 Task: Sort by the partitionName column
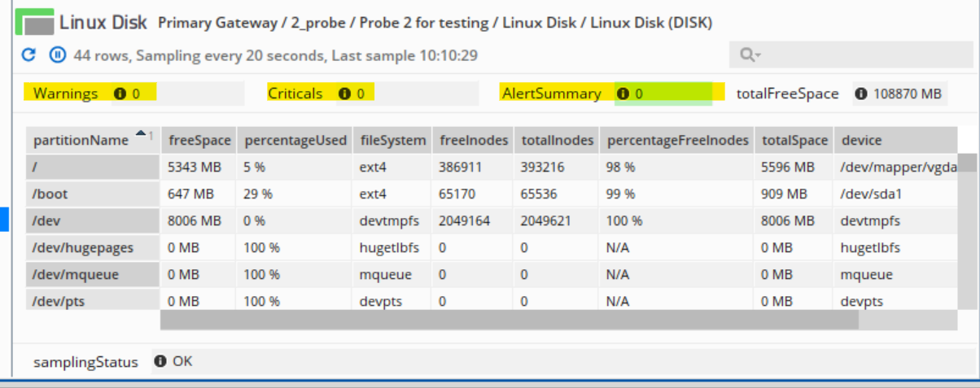[81, 140]
